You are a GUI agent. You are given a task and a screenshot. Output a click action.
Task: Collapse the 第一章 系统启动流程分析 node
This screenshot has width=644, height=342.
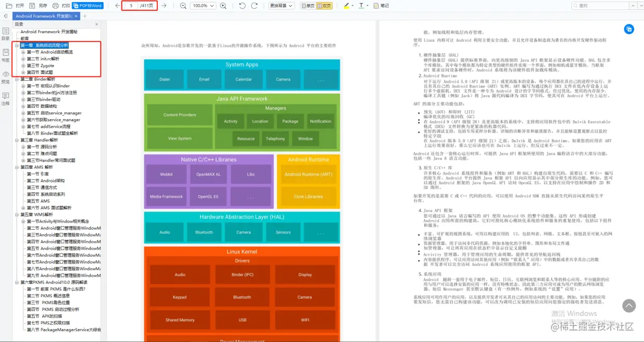17,45
